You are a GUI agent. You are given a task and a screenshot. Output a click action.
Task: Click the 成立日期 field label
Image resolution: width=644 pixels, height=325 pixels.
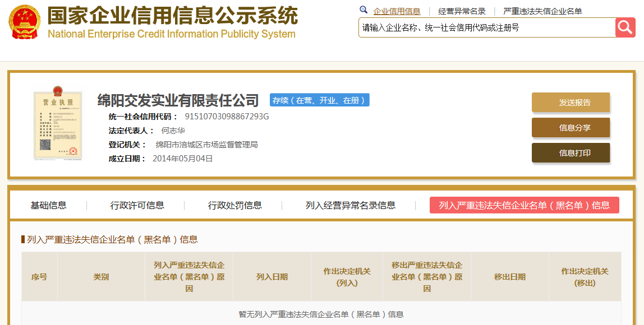tap(127, 159)
